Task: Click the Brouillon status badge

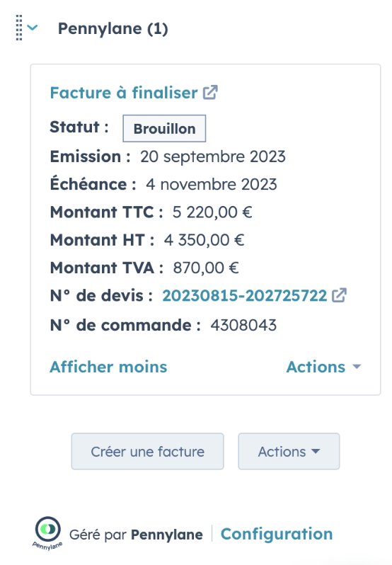Action: 164,129
